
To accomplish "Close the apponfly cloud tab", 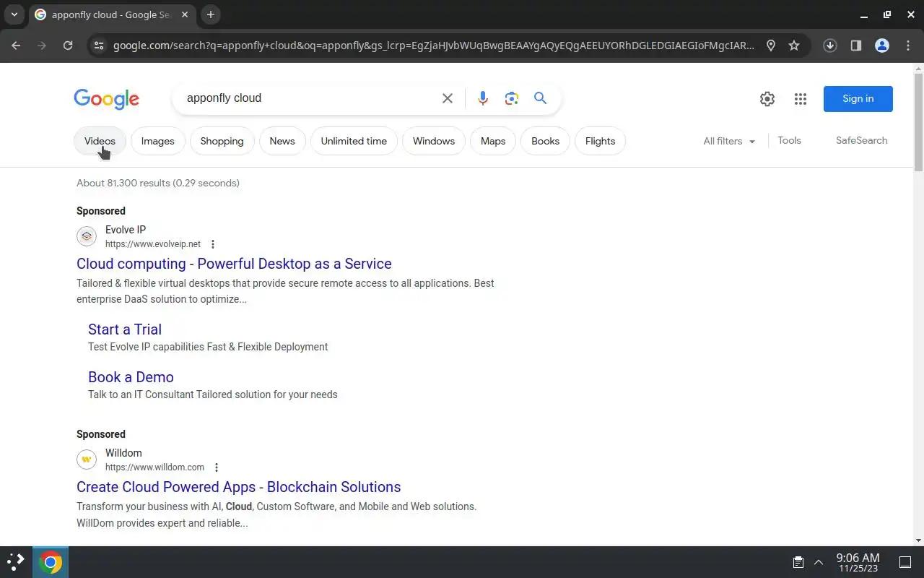I will click(183, 14).
